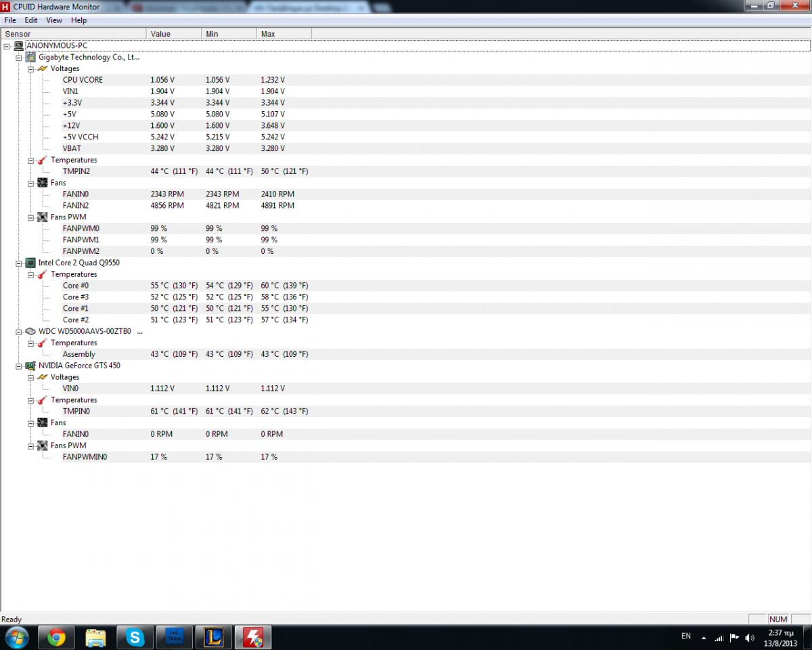The height and width of the screenshot is (650, 812).
Task: Collapse the Gigabyte Technology motherboard node
Action: pos(18,57)
